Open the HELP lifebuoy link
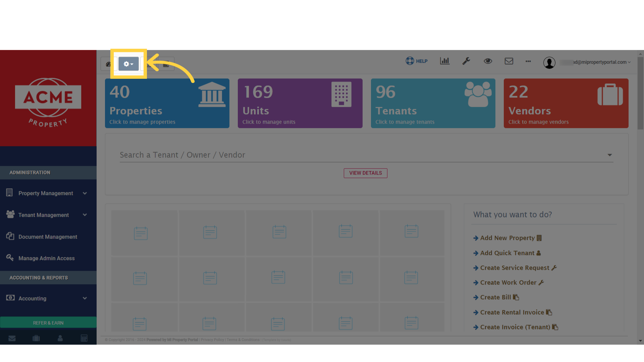644x362 pixels. (417, 61)
